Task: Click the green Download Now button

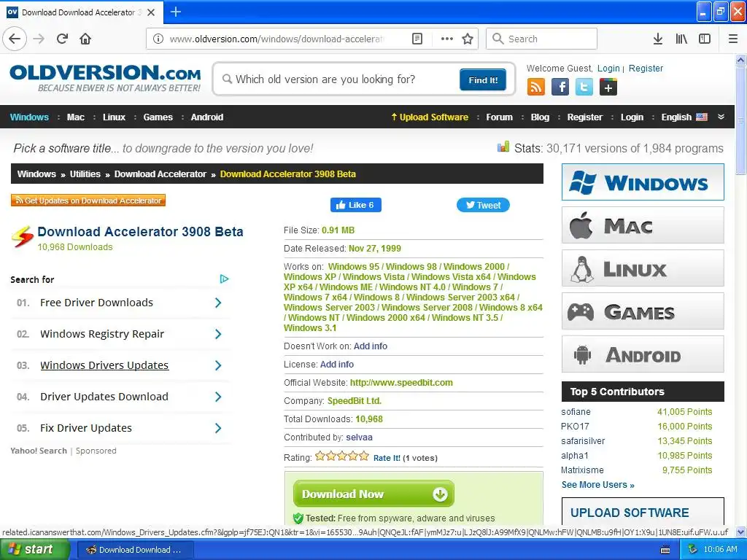Action: 373,494
